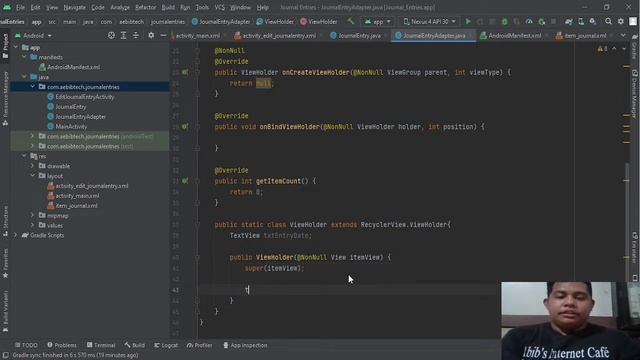Click Collapse All in project panel
The image size is (640, 360).
tap(136, 36)
